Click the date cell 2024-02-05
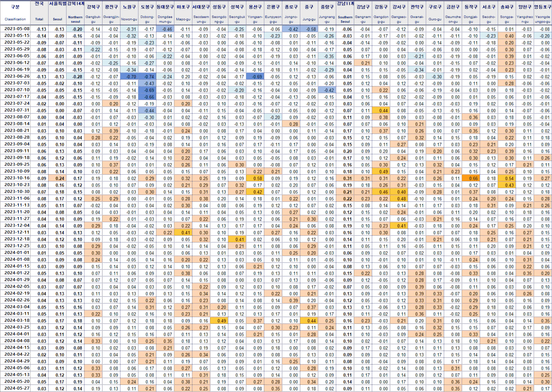Screen dimensions: 552x392 click(x=17, y=286)
